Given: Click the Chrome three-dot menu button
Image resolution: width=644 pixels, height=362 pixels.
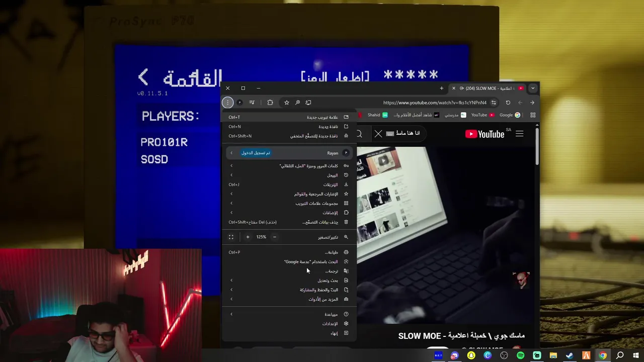Looking at the screenshot, I should pyautogui.click(x=227, y=103).
